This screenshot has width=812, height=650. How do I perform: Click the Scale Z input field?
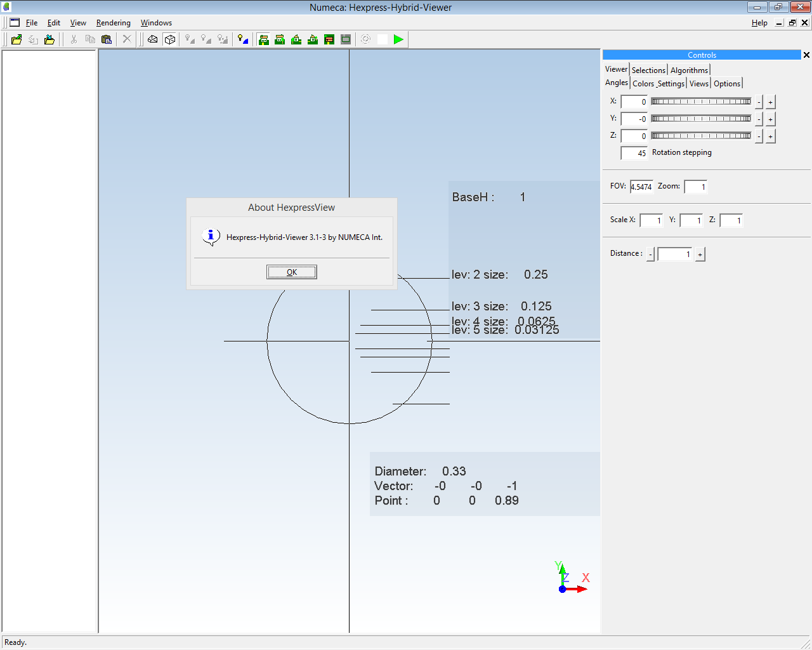point(731,220)
